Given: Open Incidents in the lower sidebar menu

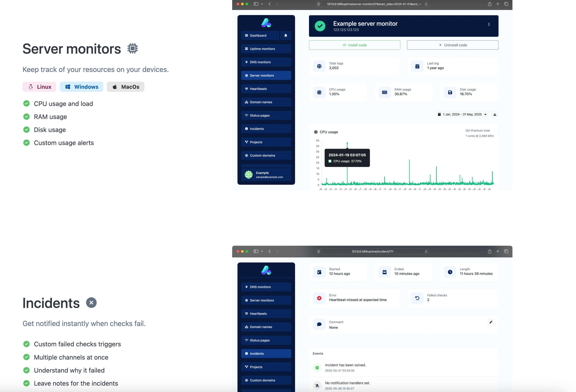Looking at the screenshot, I should (266, 353).
